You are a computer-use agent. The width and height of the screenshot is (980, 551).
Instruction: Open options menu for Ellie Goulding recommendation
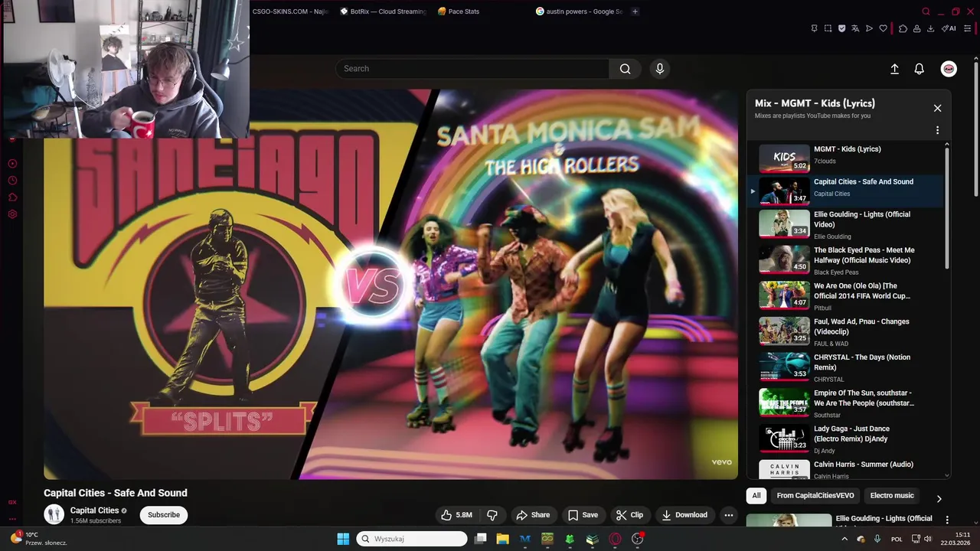[947, 520]
